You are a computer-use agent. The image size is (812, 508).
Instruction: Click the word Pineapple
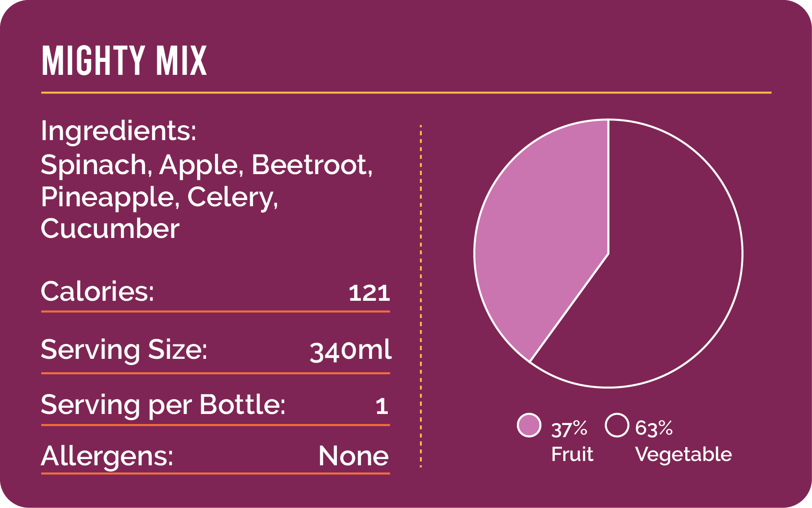[x=107, y=197]
